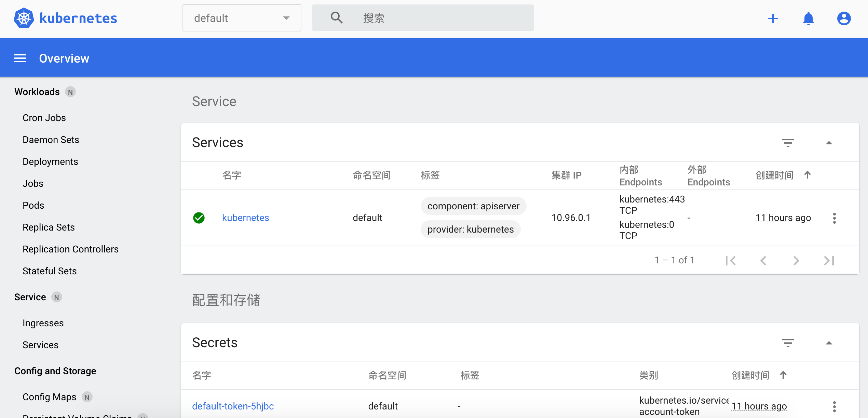Open Workloads section in sidebar
Viewport: 868px width, 418px height.
click(37, 92)
